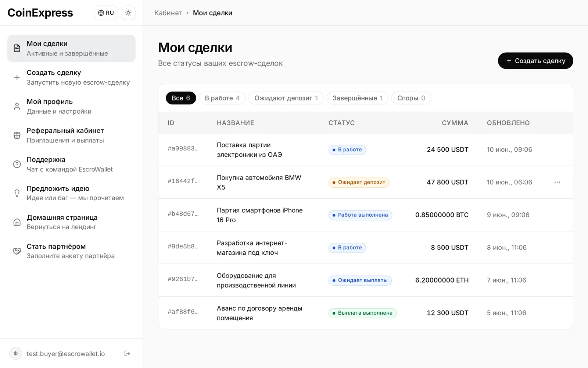Click the gift icon beside Реферальный кабинет
The height and width of the screenshot is (368, 588).
click(x=17, y=135)
